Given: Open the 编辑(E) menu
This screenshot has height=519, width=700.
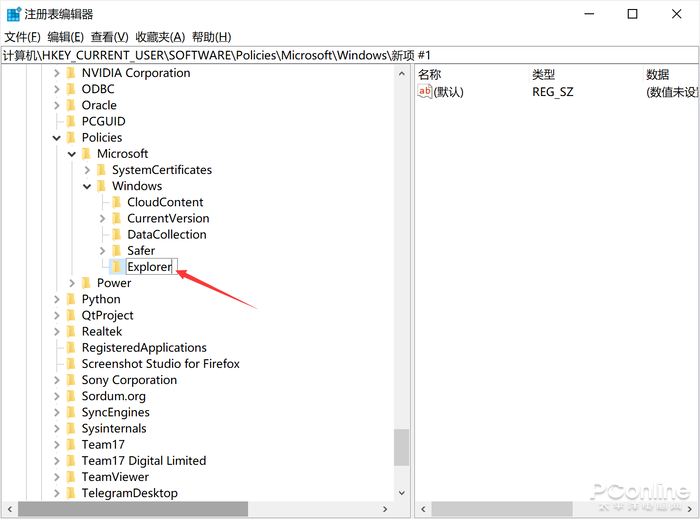Looking at the screenshot, I should [66, 37].
